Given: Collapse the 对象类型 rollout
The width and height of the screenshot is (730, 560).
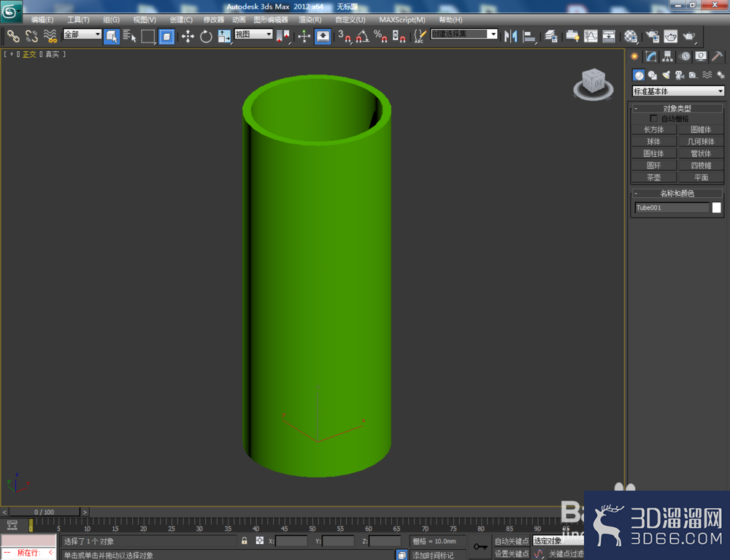Looking at the screenshot, I should click(677, 109).
